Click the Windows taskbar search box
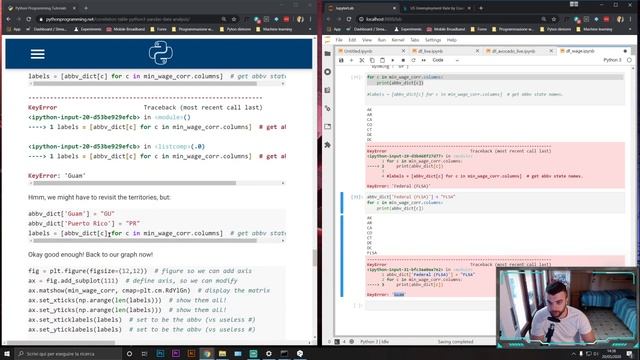This screenshot has height=360, width=640. 69,353
